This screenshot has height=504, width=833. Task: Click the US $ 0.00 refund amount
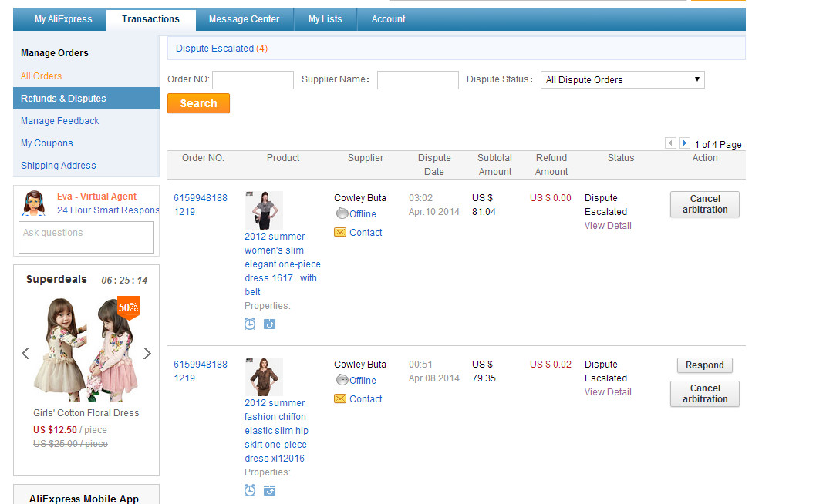pos(551,198)
